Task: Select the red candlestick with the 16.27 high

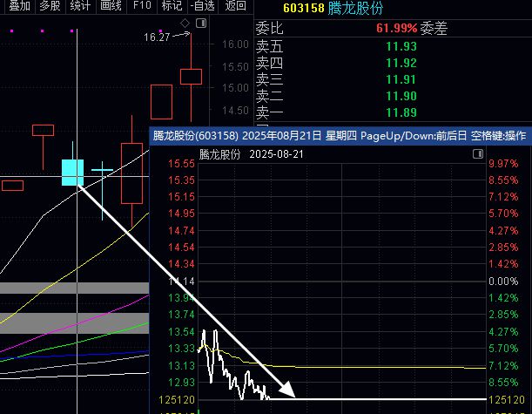Action: (191, 77)
